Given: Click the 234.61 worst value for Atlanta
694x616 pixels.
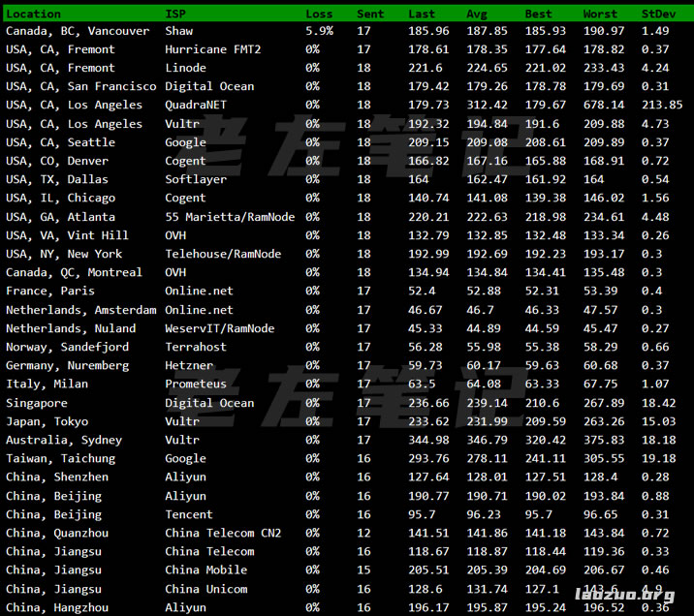Looking at the screenshot, I should pos(604,217).
